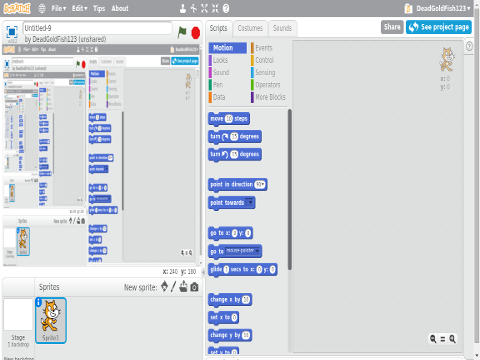Click the See project page button

(x=439, y=27)
